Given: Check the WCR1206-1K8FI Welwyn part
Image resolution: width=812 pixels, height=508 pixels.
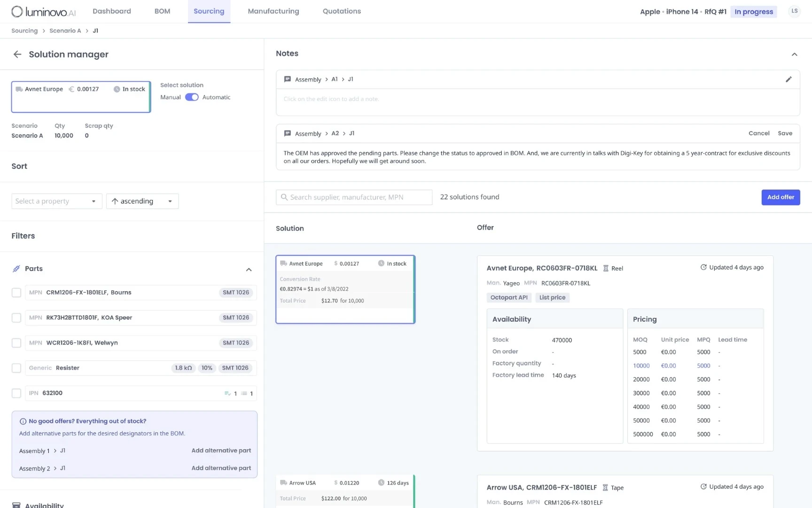Looking at the screenshot, I should 16,343.
